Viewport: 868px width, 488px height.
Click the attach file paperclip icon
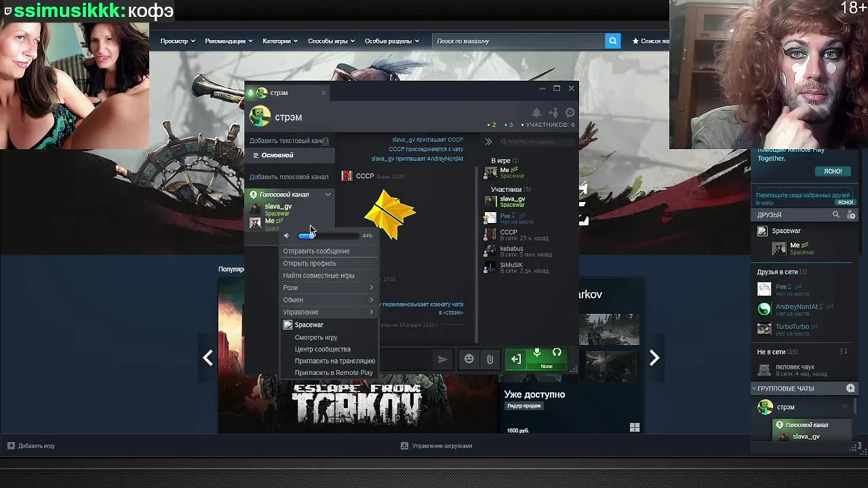pos(490,359)
